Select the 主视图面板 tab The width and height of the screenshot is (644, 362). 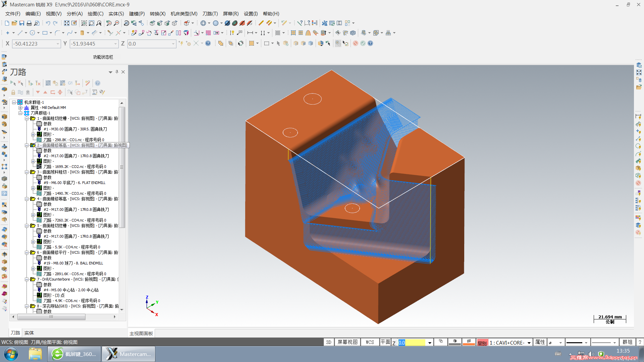tap(141, 334)
